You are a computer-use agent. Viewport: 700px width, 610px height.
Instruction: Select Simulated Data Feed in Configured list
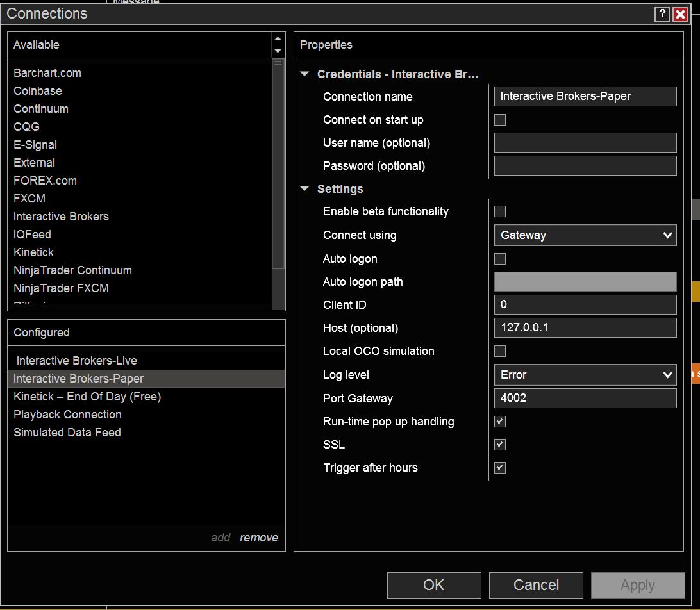pos(67,433)
